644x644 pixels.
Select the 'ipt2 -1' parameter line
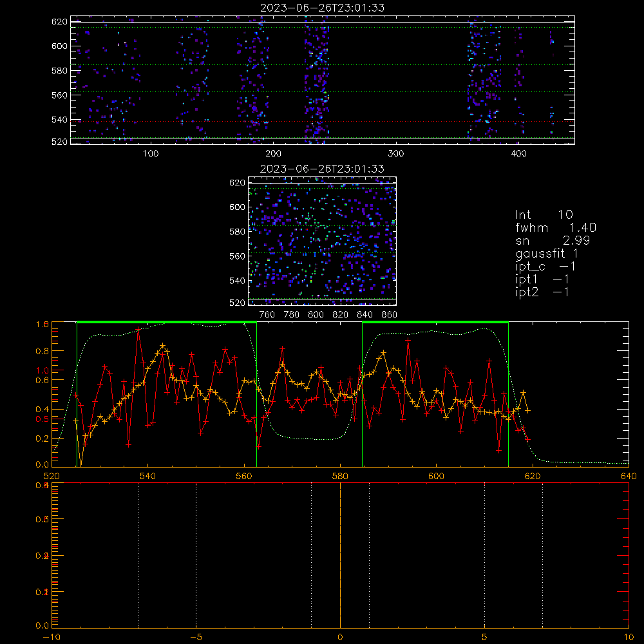(x=542, y=292)
